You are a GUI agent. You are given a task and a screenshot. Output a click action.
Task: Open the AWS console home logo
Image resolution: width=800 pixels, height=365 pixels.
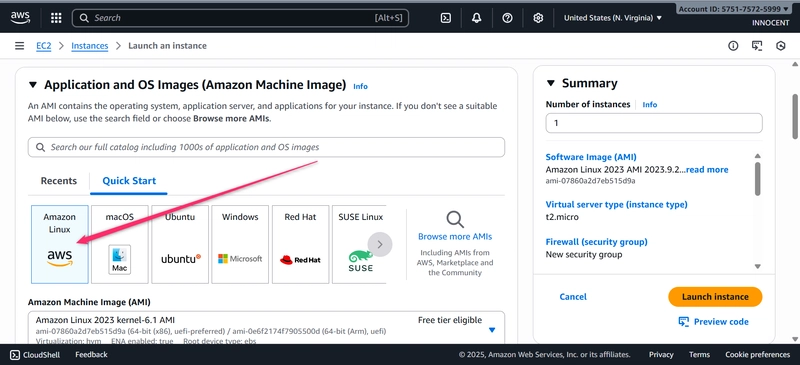click(x=20, y=18)
